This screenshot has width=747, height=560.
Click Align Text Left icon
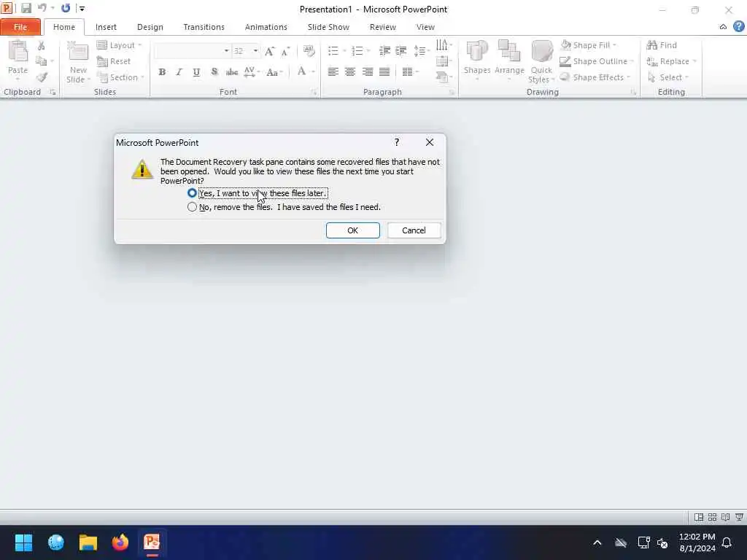click(x=333, y=72)
